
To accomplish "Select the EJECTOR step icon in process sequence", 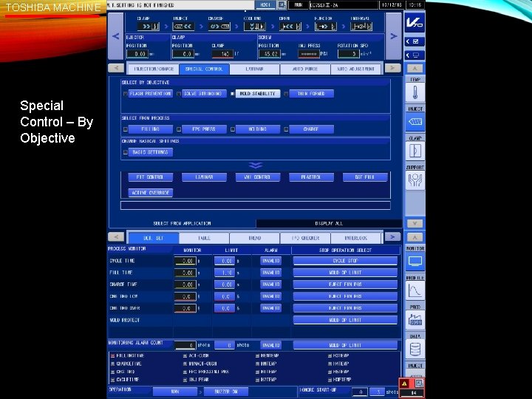I will [x=326, y=26].
